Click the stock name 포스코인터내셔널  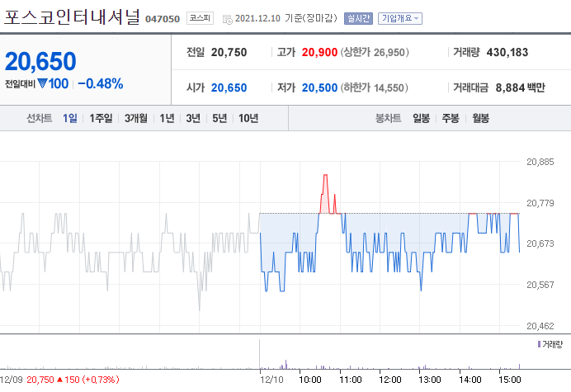tap(72, 17)
